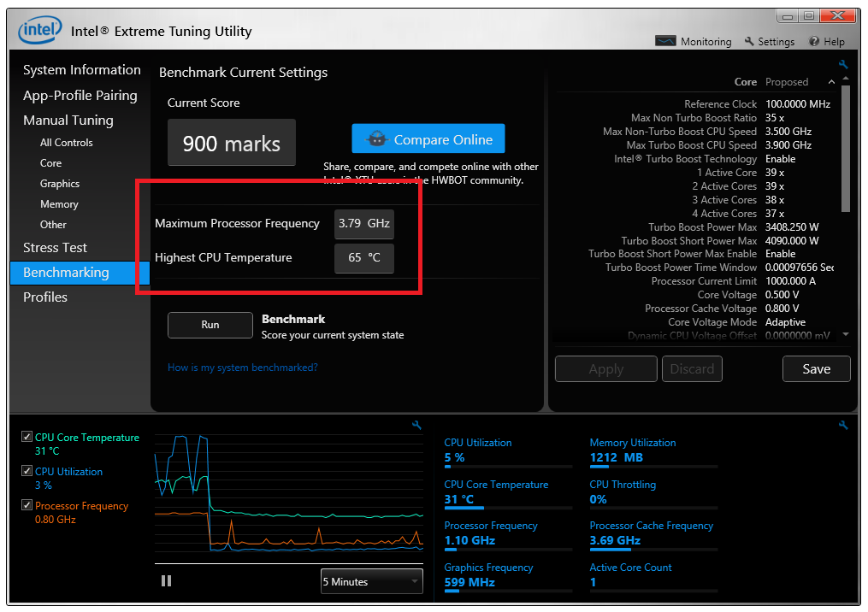
Task: Click scroll down arrow in Core panel
Action: (x=845, y=334)
